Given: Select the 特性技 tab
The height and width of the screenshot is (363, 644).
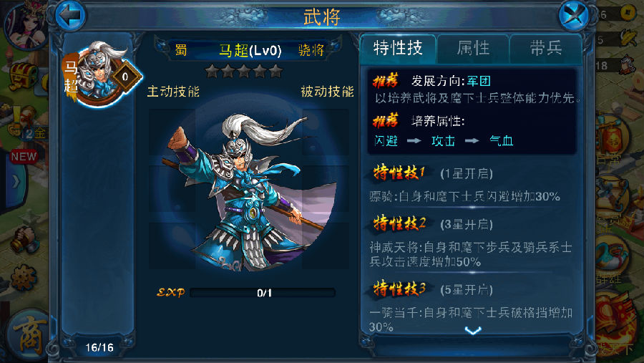Looking at the screenshot, I should click(398, 49).
